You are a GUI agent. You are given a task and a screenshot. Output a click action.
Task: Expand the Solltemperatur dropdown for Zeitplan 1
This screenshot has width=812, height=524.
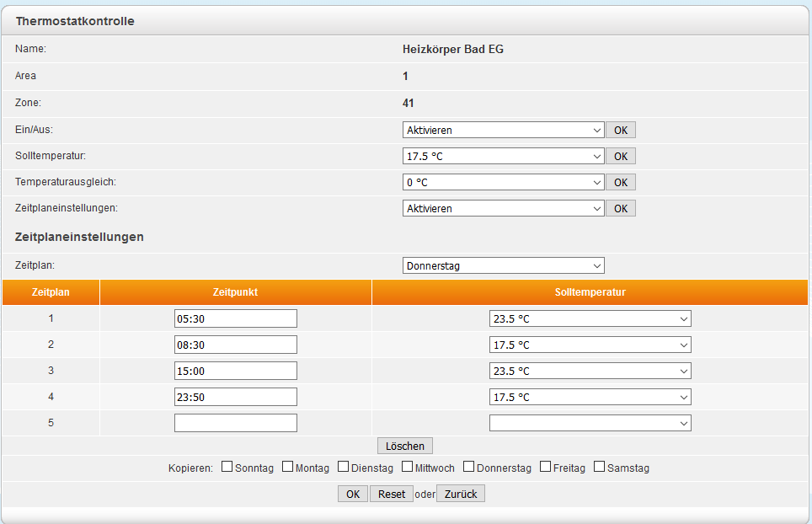tap(590, 319)
